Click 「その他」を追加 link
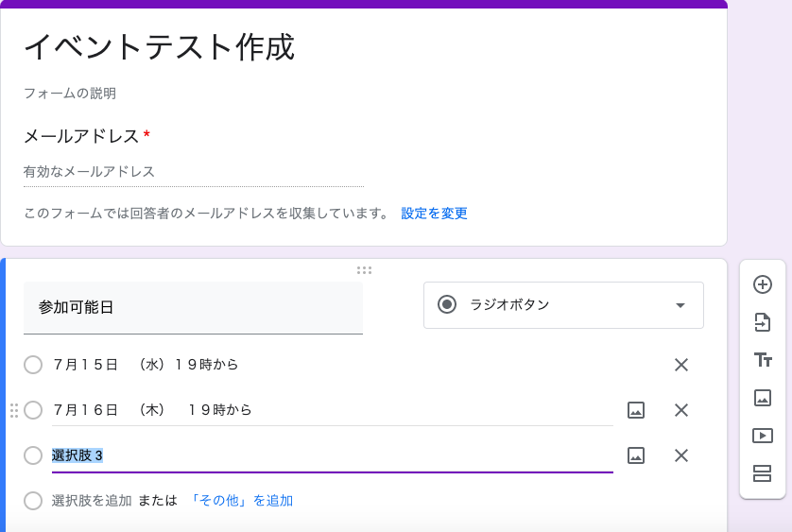This screenshot has height=532, width=792. (240, 501)
